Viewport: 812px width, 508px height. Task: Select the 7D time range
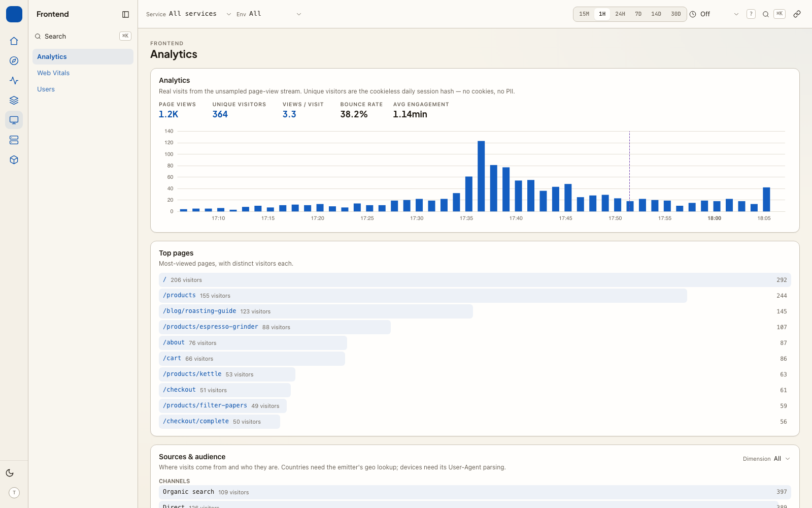[638, 14]
